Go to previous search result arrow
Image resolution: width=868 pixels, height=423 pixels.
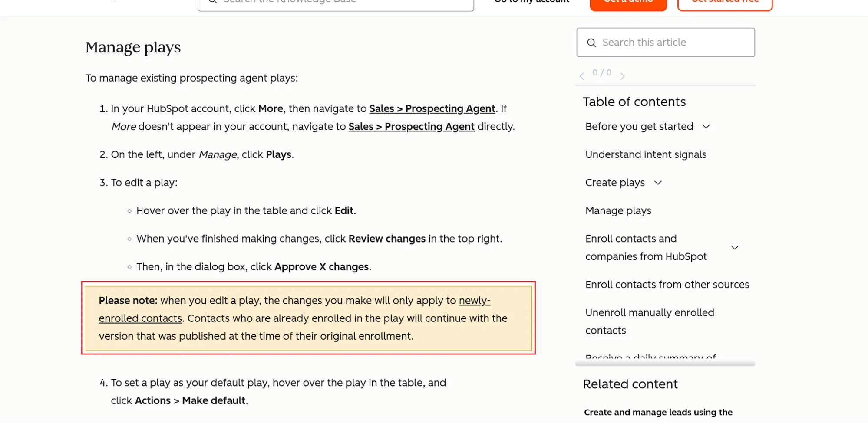point(582,76)
